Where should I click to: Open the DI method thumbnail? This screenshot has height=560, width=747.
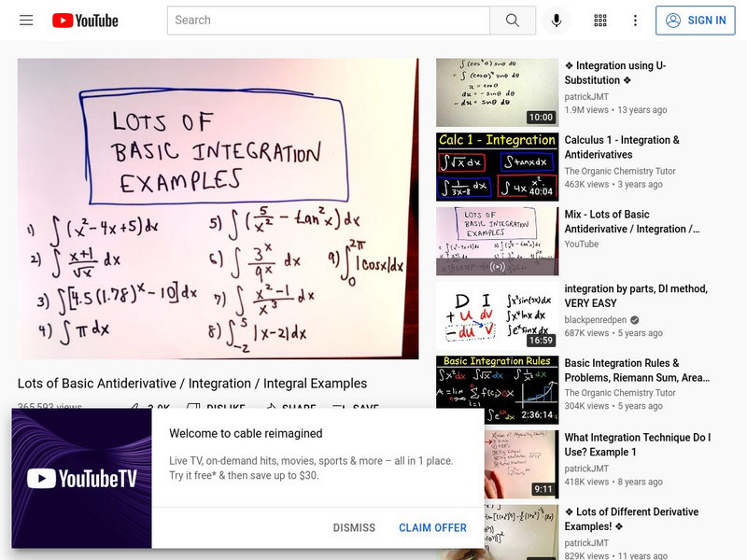pos(498,315)
